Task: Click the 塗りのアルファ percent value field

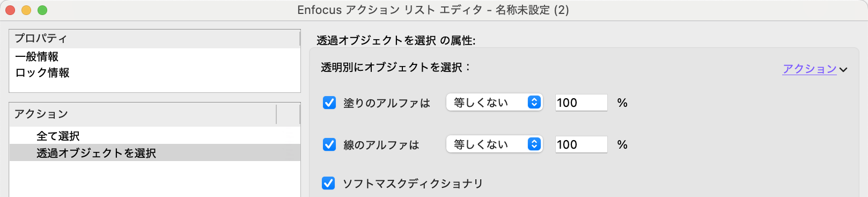Action: [581, 103]
